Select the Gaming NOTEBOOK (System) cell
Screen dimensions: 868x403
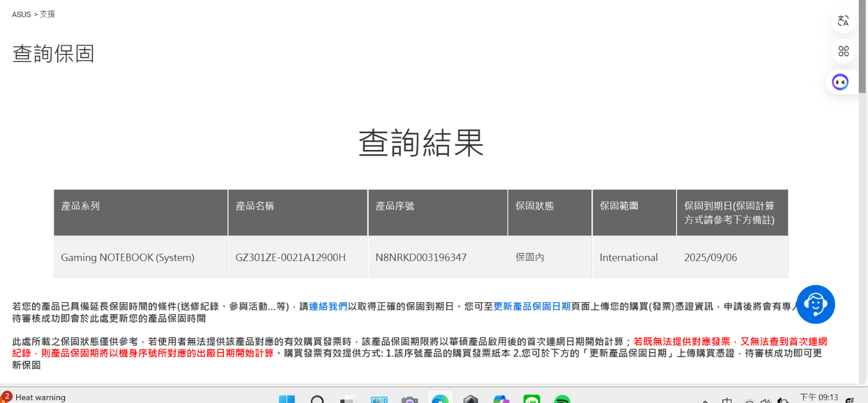point(141,257)
